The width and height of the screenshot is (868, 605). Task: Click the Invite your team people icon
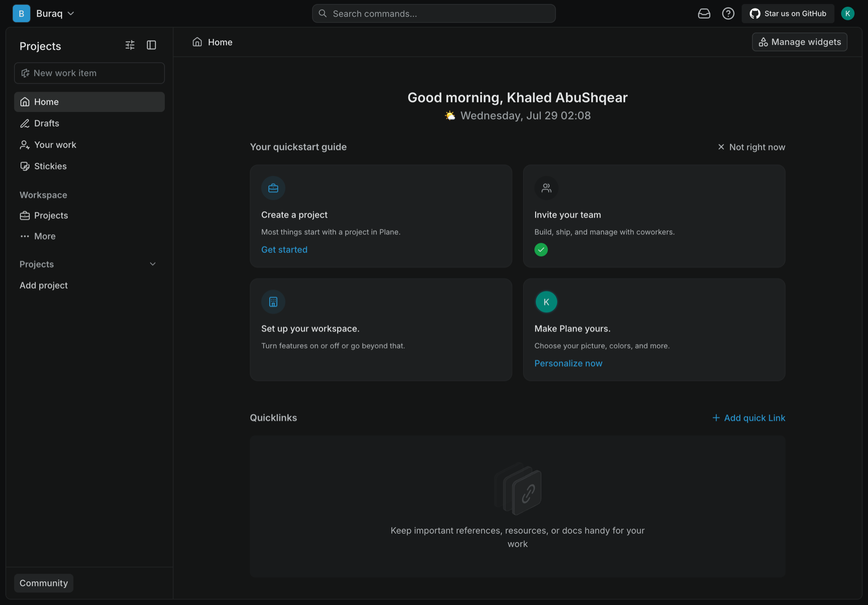546,188
